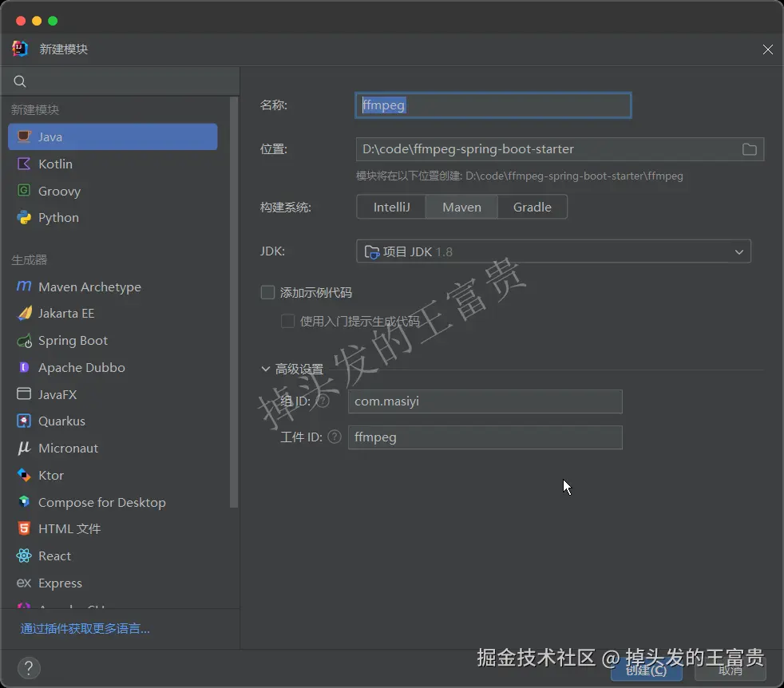784x688 pixels.
Task: Choose the Spring Boot generator icon
Action: coord(24,341)
